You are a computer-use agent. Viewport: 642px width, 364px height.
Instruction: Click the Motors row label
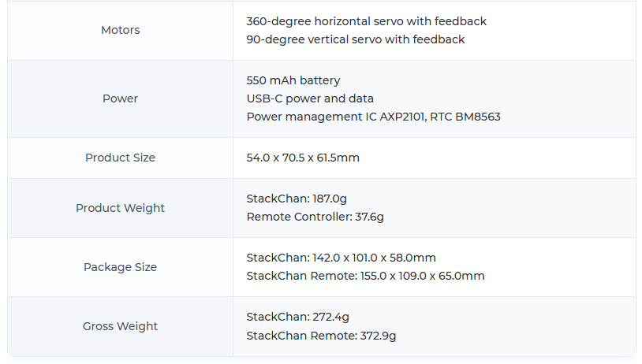coord(120,30)
